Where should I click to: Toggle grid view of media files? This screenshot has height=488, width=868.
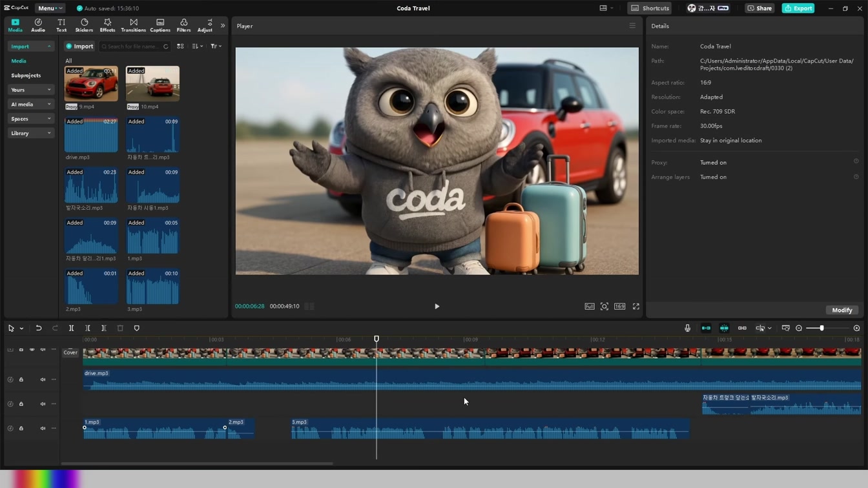(x=180, y=46)
